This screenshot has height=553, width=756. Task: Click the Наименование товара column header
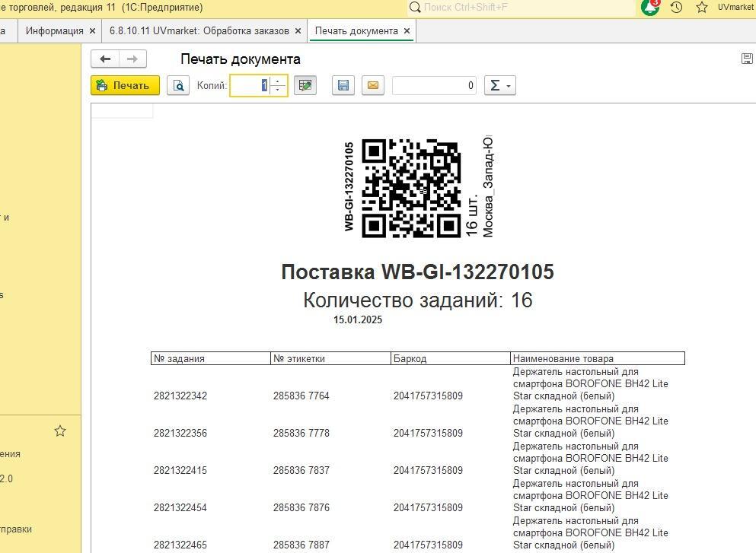coord(598,358)
